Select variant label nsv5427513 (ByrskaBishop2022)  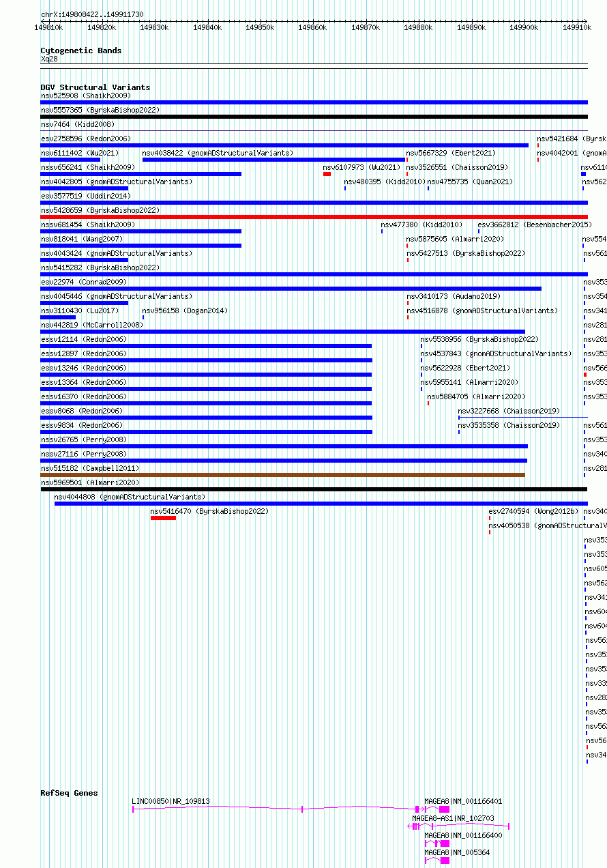466,253
